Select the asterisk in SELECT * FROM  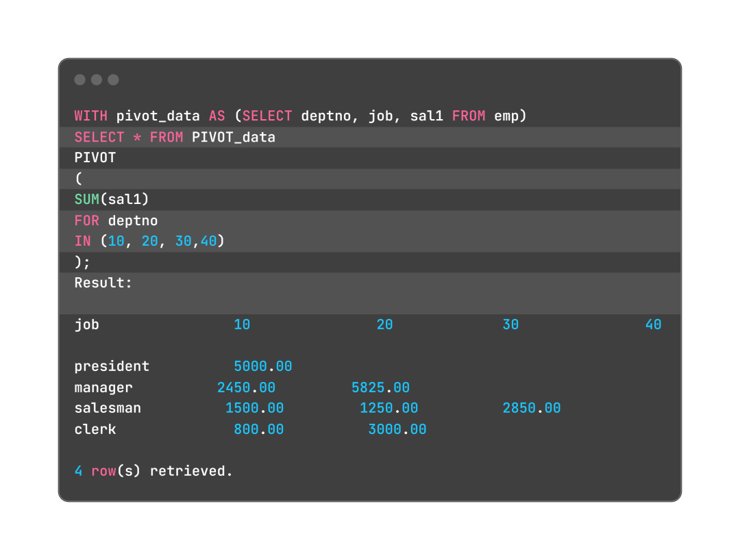point(137,137)
